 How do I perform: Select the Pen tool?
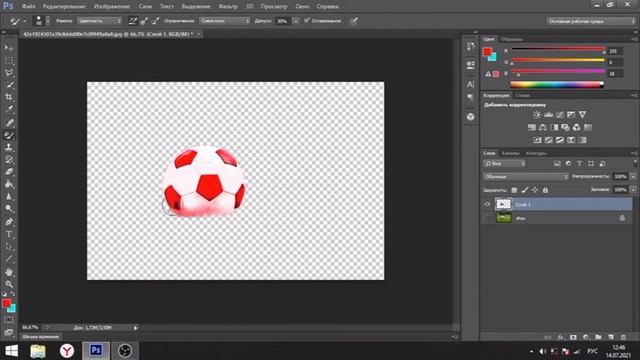click(x=9, y=222)
